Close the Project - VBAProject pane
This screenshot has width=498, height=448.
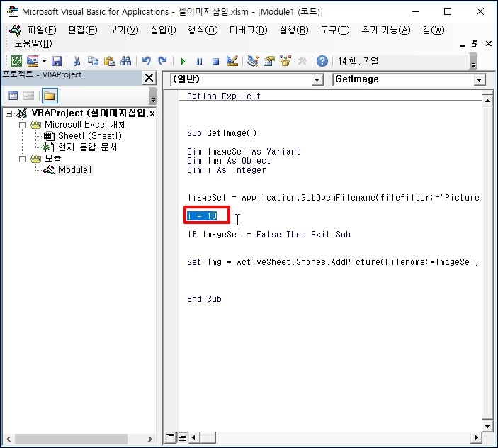pyautogui.click(x=149, y=77)
